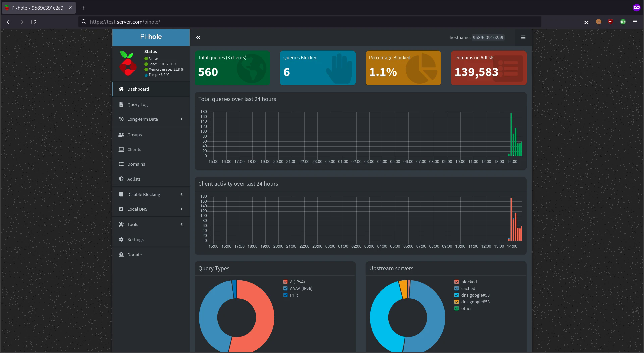The image size is (644, 353).
Task: Click the Pi-hole raspberry logo
Action: (x=128, y=63)
